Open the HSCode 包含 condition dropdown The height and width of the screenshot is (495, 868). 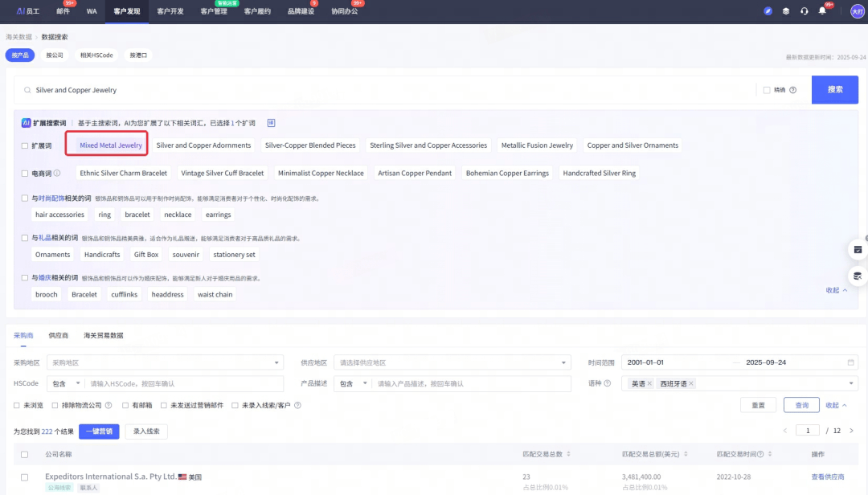tap(66, 384)
